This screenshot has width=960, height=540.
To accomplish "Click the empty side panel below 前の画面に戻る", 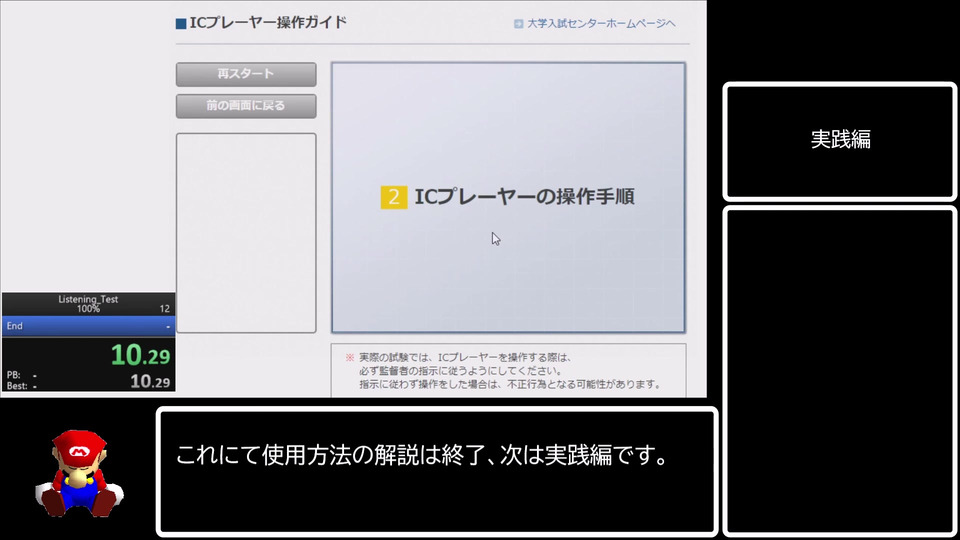I will [246, 233].
